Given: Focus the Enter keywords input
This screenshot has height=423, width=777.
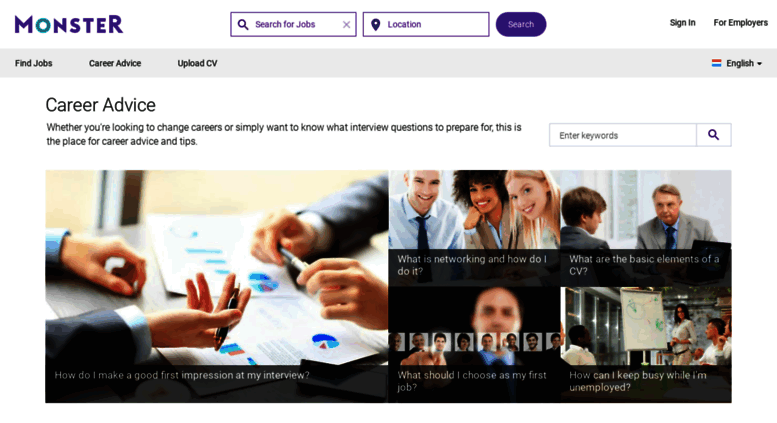Looking at the screenshot, I should pyautogui.click(x=623, y=135).
